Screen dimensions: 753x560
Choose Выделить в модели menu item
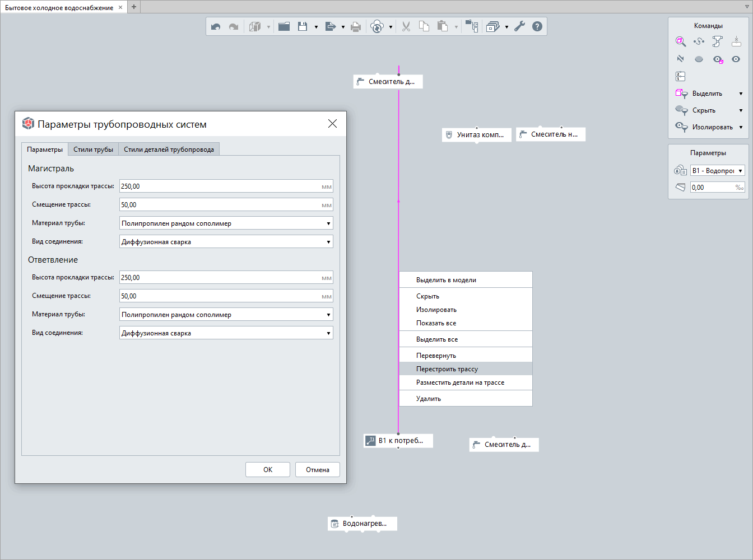[x=466, y=280]
